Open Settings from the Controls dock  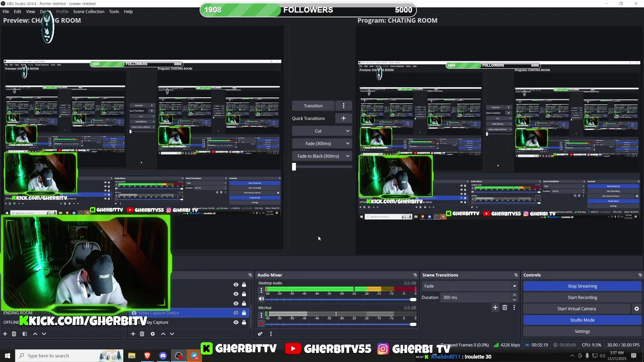[x=582, y=331]
